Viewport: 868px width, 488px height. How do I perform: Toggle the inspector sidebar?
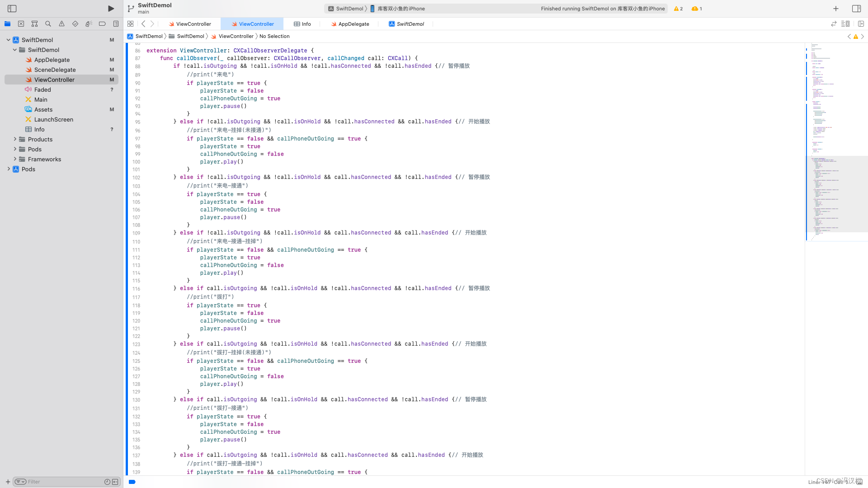click(856, 9)
